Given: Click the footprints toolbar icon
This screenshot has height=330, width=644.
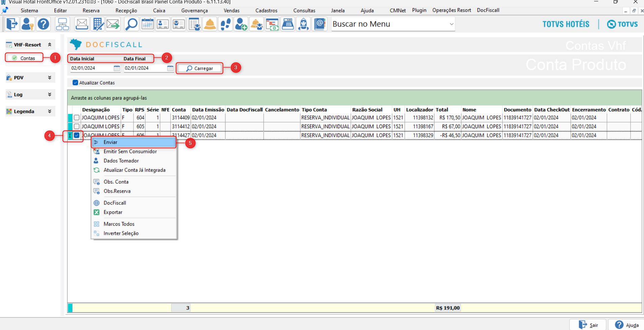Looking at the screenshot, I should click(x=225, y=24).
